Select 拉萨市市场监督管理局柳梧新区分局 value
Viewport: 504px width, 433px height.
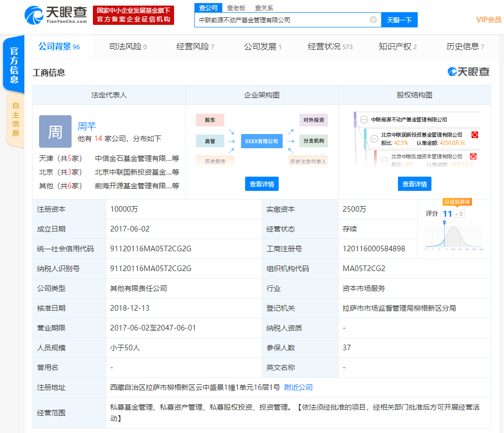399,308
